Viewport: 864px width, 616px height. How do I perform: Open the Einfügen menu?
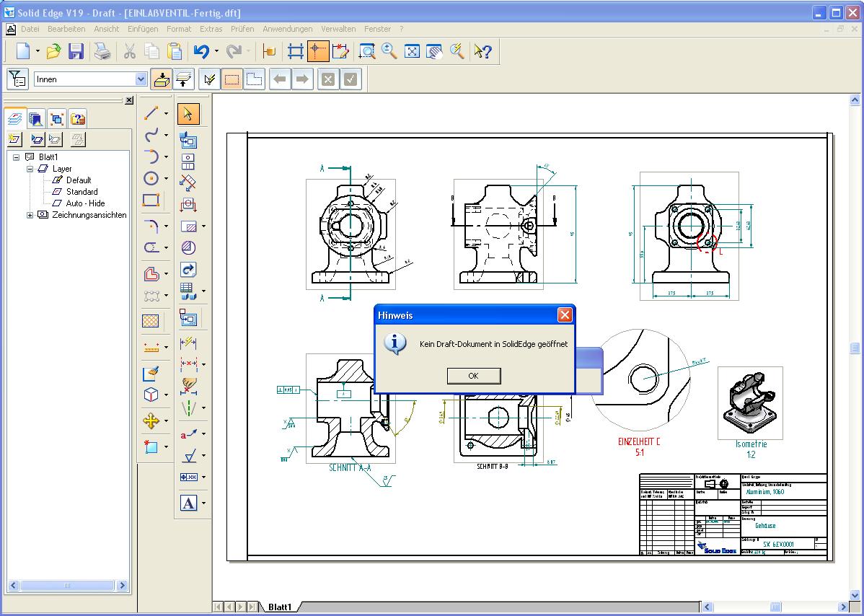[x=143, y=29]
